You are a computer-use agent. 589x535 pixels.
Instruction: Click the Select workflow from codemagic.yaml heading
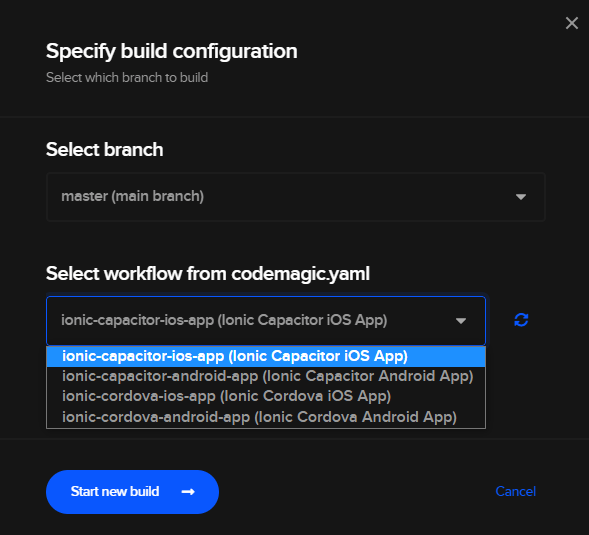click(x=208, y=274)
